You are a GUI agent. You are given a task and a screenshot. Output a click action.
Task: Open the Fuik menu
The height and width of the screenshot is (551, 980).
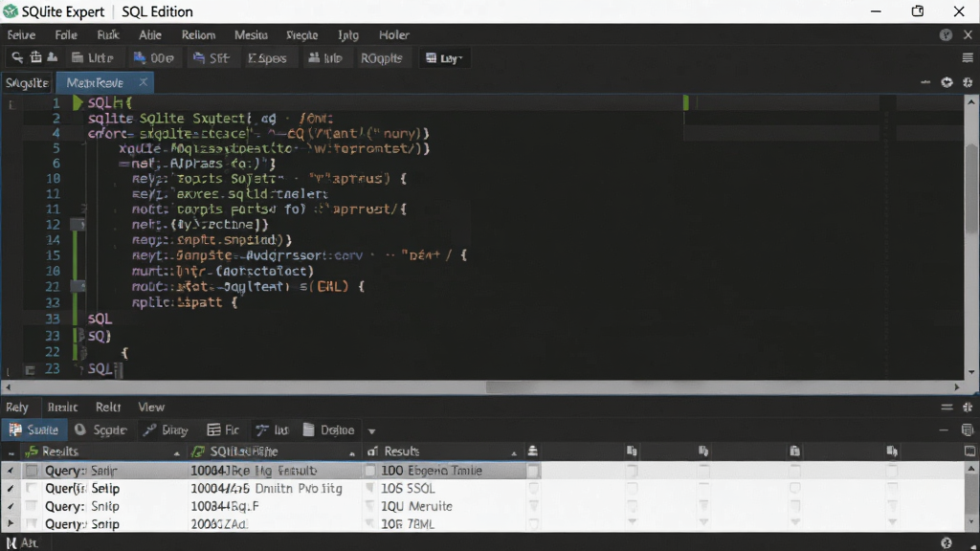(x=108, y=35)
